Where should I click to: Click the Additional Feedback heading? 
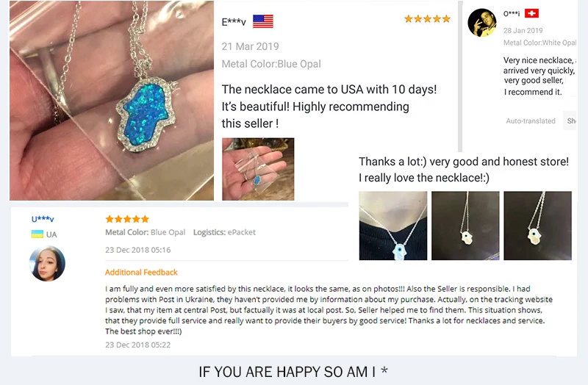pyautogui.click(x=141, y=273)
